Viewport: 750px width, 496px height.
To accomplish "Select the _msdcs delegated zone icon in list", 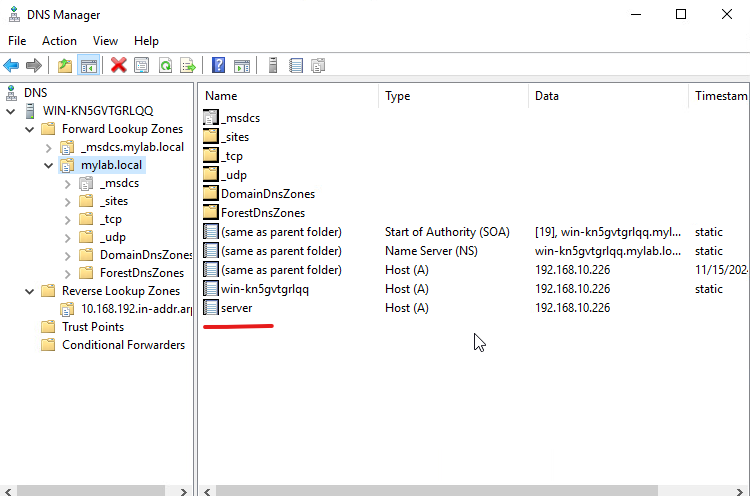I will [210, 117].
